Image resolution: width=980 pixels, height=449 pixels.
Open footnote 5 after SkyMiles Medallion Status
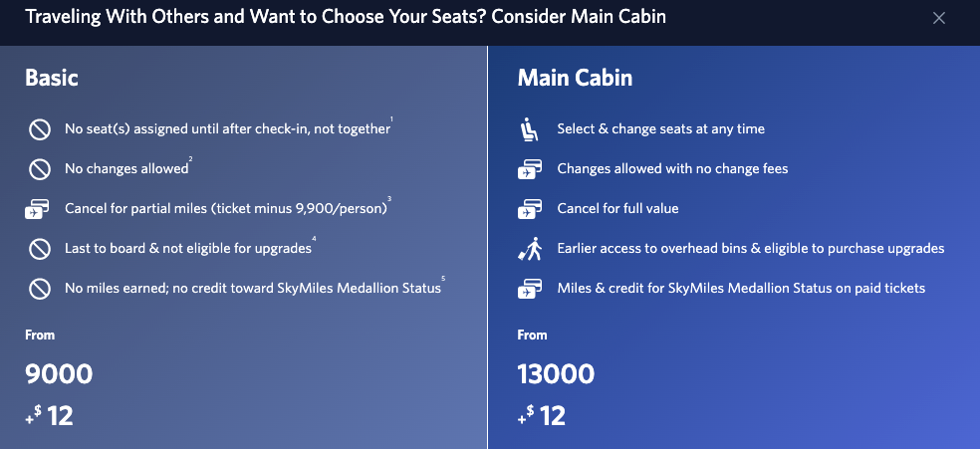click(x=443, y=280)
